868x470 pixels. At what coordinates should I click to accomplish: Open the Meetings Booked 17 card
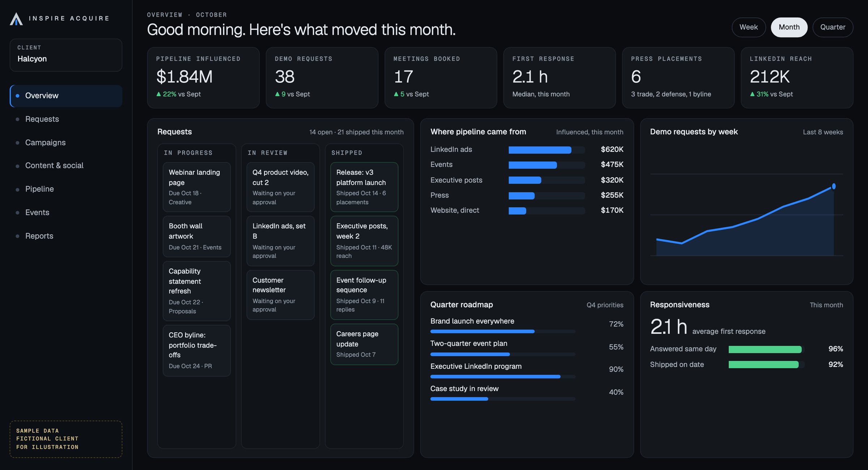[x=441, y=78]
